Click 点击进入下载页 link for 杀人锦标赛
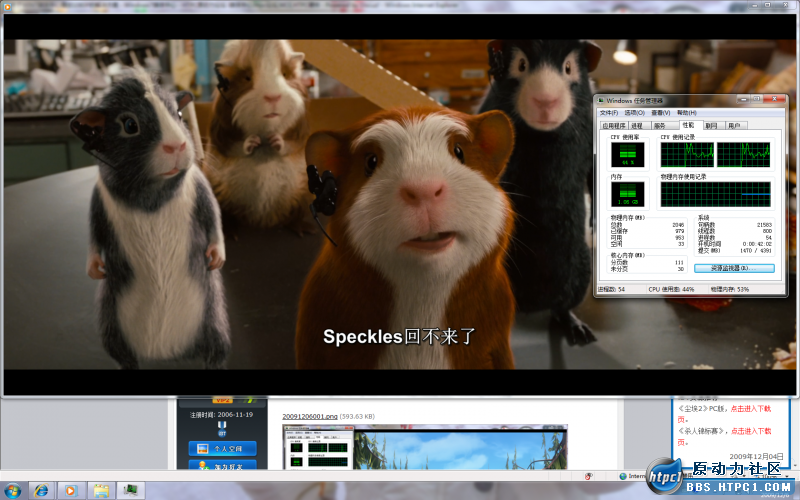 coord(751,431)
